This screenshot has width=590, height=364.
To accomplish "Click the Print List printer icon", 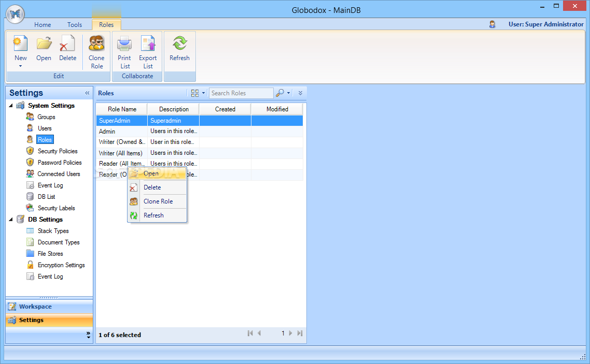I will (x=124, y=43).
